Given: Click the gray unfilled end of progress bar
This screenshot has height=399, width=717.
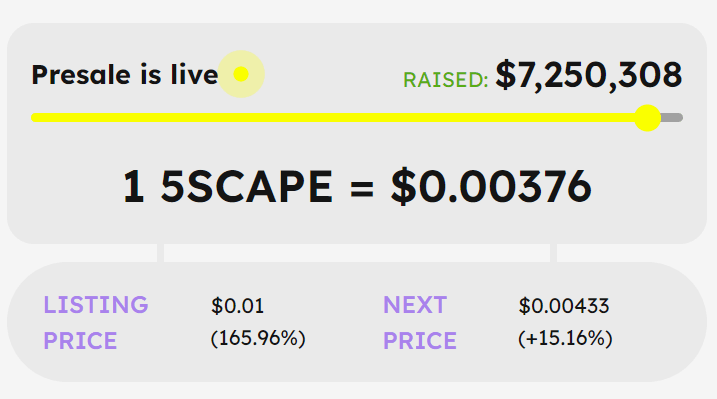Looking at the screenshot, I should [x=672, y=118].
